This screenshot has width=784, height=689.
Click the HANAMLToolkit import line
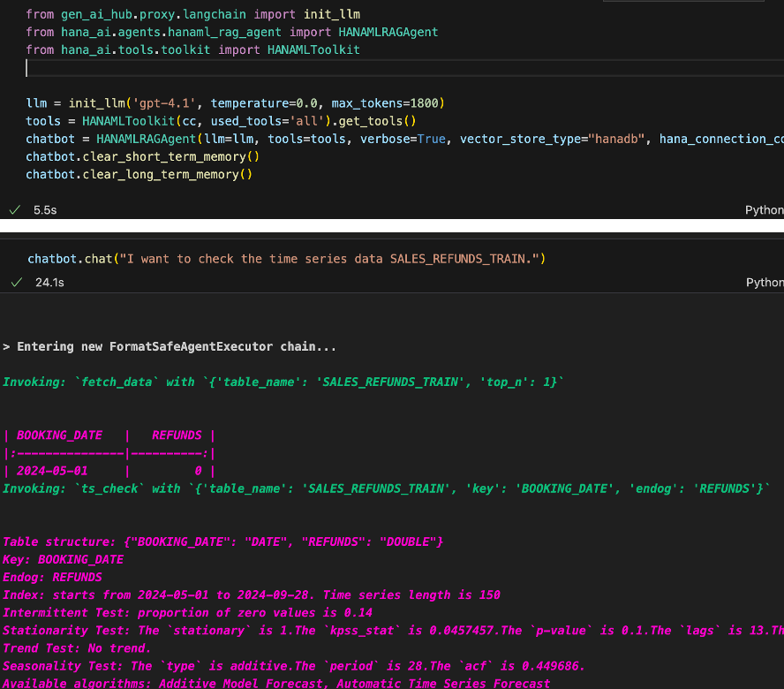192,50
